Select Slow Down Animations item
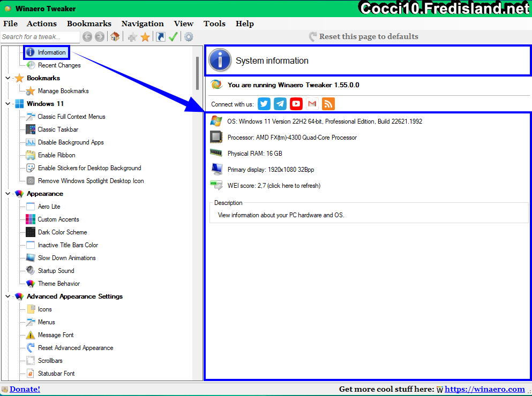The image size is (532, 396). [x=67, y=258]
